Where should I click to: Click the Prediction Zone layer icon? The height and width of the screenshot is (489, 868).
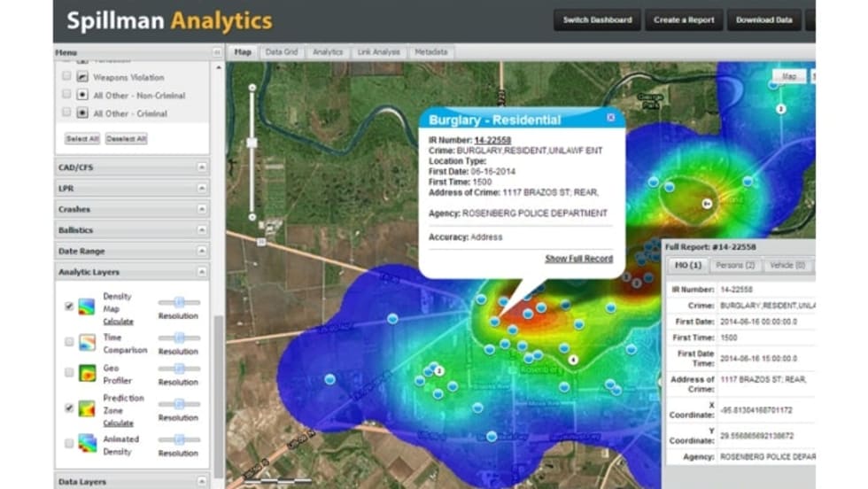tap(87, 408)
